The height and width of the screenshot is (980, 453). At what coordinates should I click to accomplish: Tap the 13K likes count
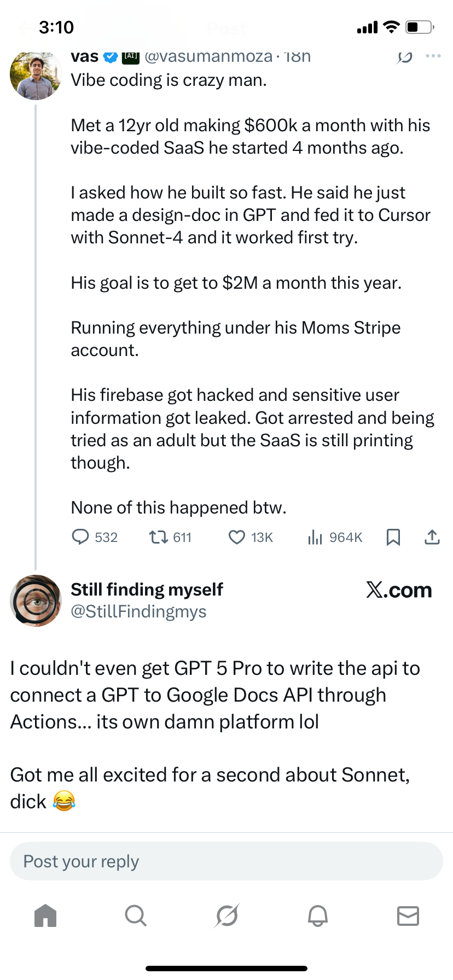point(262,538)
